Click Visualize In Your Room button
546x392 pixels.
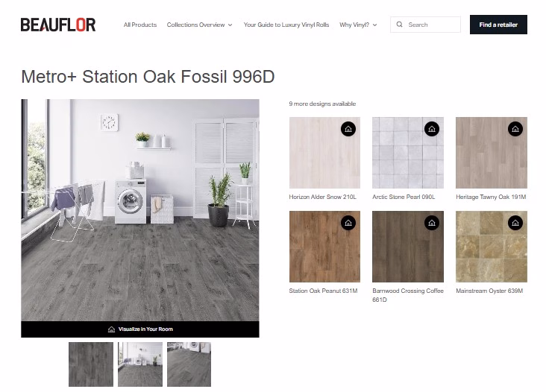[x=140, y=329]
